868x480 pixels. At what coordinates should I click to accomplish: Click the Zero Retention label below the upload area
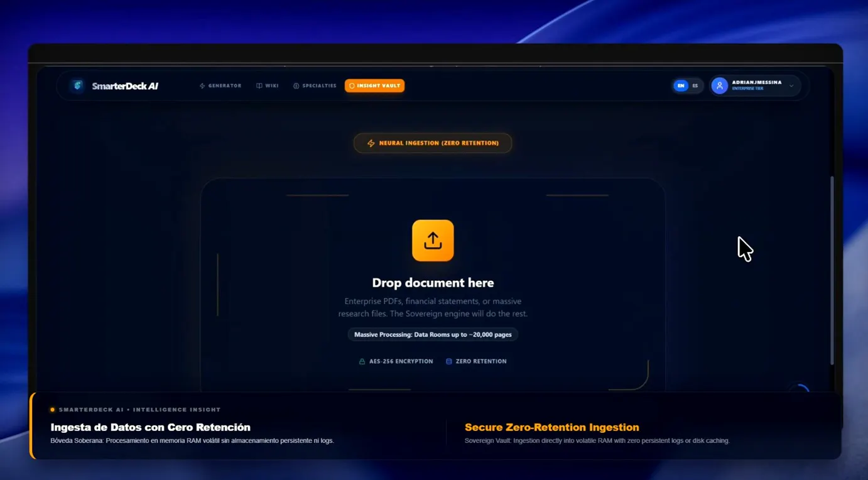click(481, 361)
